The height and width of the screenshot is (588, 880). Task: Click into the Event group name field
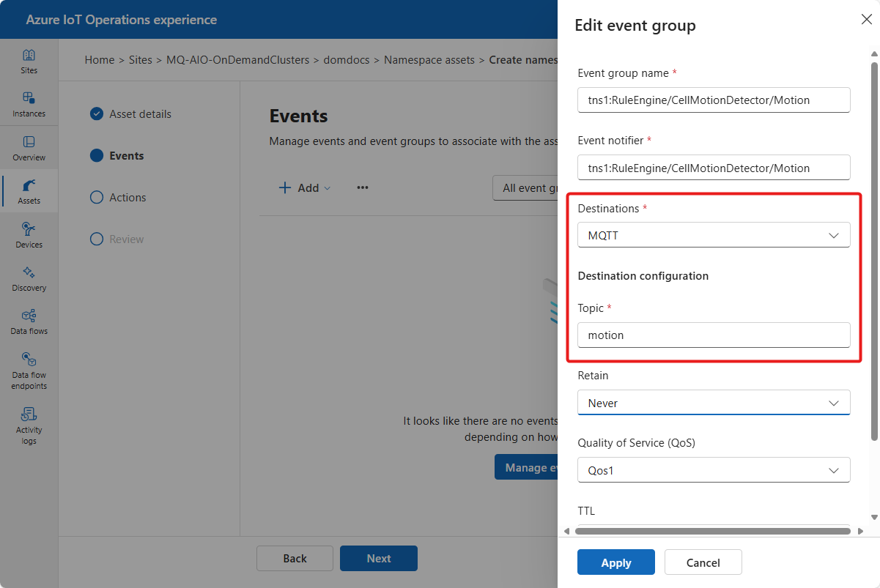714,100
